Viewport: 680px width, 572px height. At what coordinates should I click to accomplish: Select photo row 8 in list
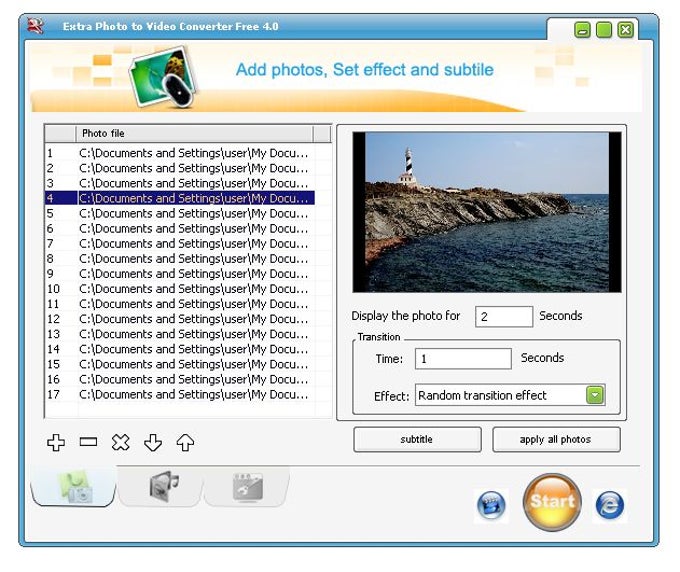click(180, 259)
